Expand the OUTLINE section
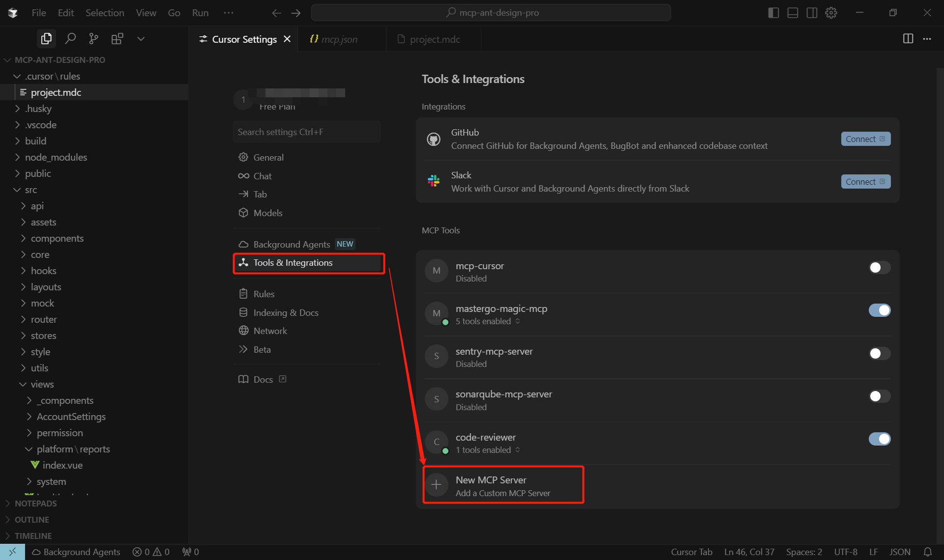Screen dimensions: 944x560 94,520
